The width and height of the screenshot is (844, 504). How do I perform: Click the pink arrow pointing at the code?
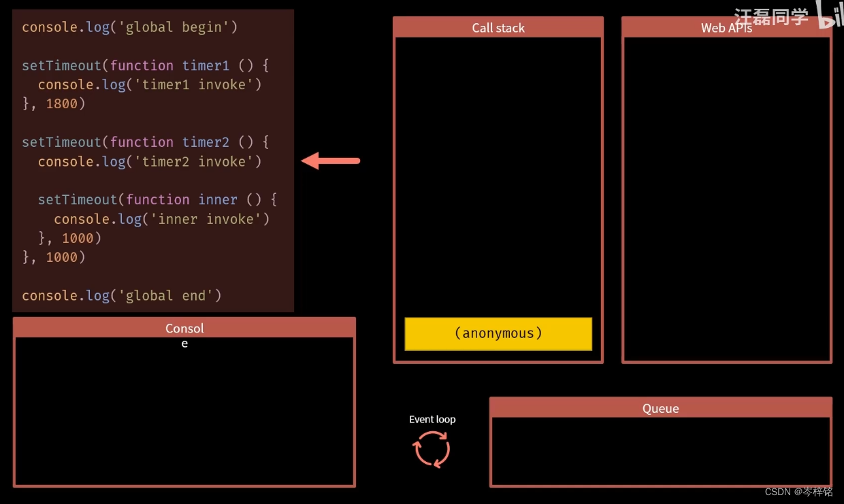coord(330,161)
